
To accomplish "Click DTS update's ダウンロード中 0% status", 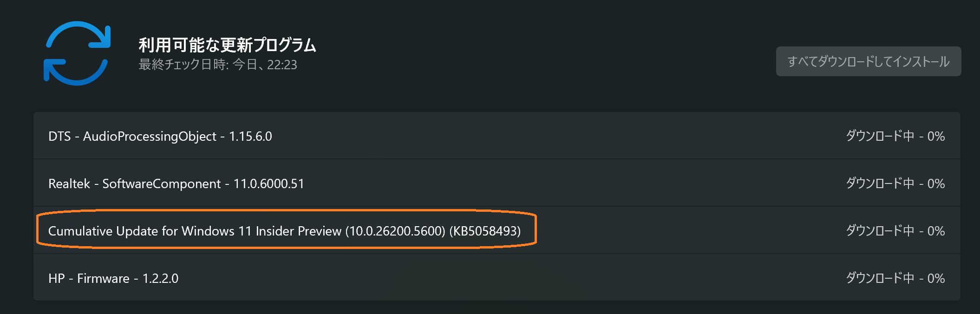I will click(x=895, y=136).
